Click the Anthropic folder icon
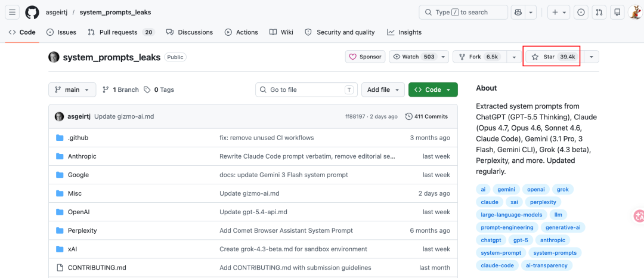The width and height of the screenshot is (644, 278). tap(60, 156)
